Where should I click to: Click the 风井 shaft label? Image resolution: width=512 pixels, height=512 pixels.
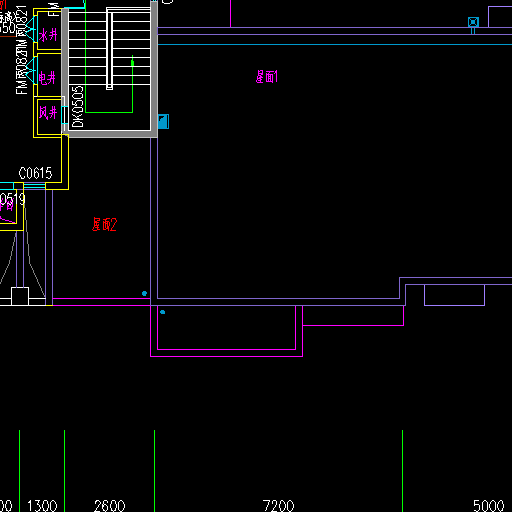pyautogui.click(x=48, y=113)
